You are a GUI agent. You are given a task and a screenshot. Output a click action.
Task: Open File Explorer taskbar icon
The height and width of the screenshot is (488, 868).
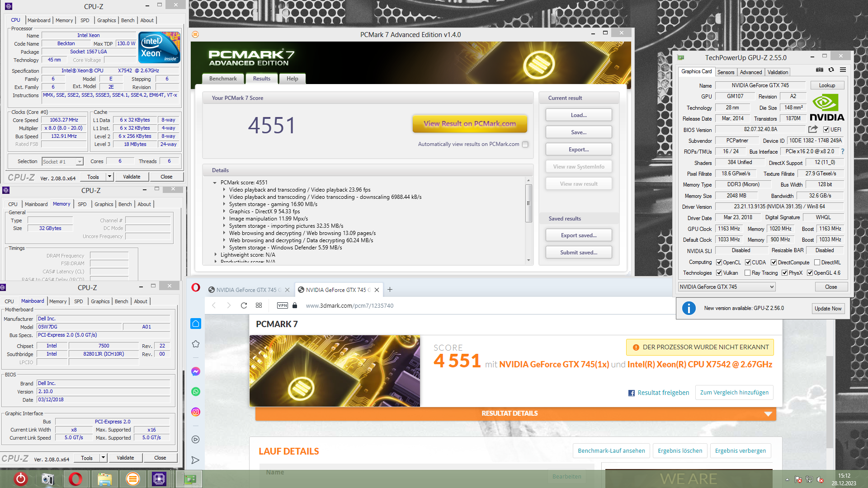104,479
